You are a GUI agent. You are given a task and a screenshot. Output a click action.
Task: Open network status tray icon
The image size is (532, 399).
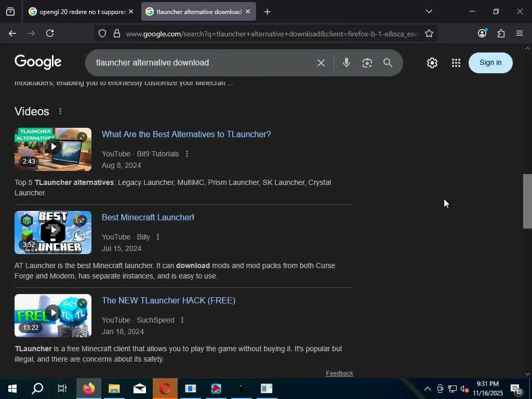tap(452, 389)
